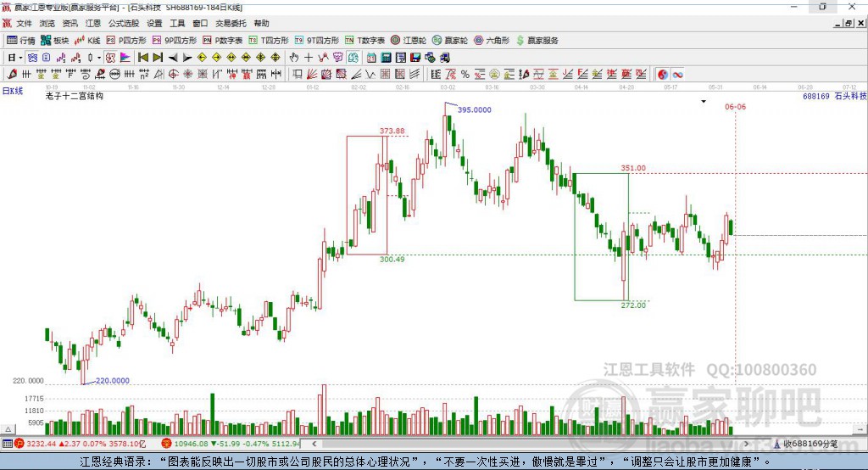This screenshot has height=470, width=868.
Task: Open the 江恩 menu
Action: (x=93, y=23)
